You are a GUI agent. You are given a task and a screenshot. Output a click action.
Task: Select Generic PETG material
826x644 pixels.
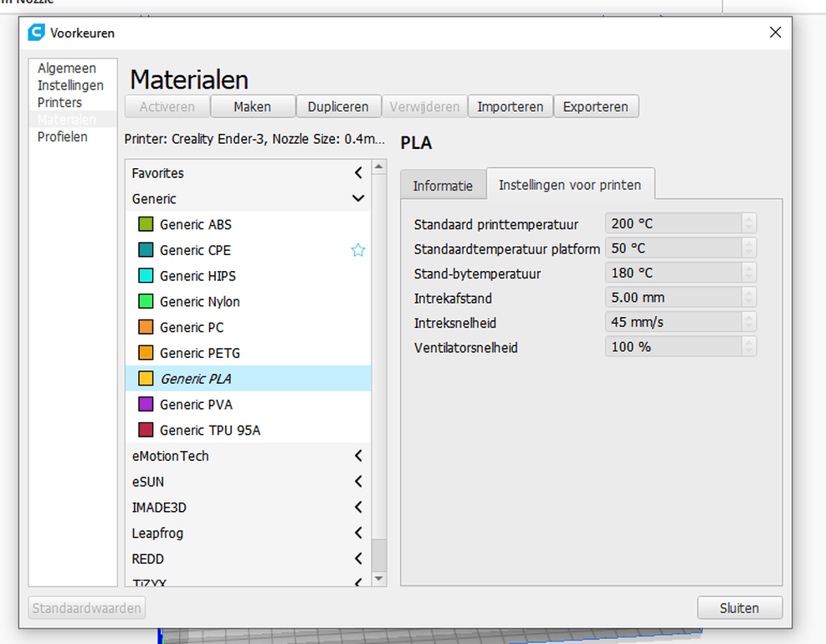248,353
